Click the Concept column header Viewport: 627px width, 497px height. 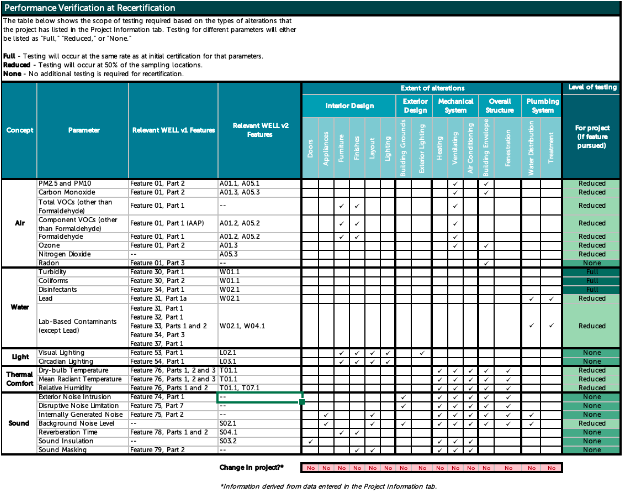19,130
